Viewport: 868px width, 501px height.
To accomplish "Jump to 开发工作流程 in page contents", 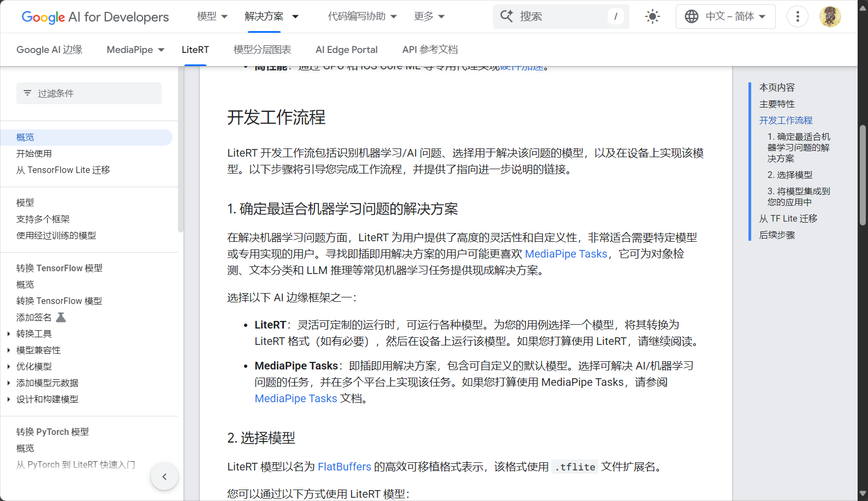I will coord(786,120).
